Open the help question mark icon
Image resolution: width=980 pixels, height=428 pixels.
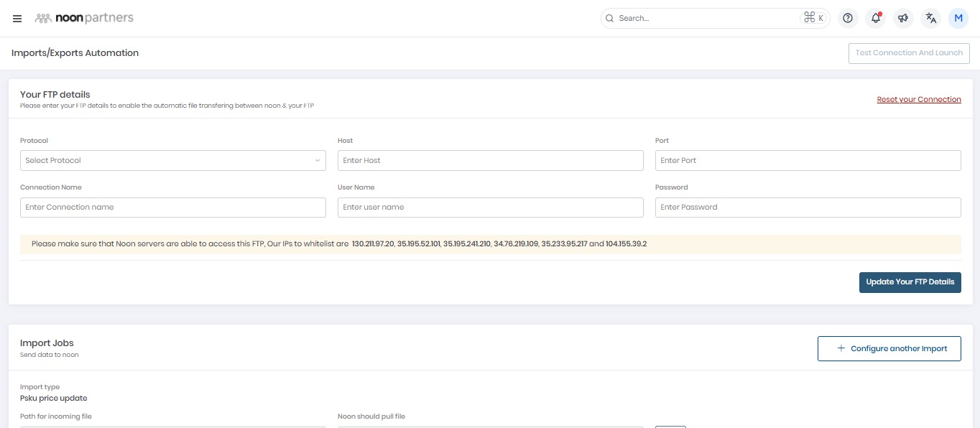point(848,18)
